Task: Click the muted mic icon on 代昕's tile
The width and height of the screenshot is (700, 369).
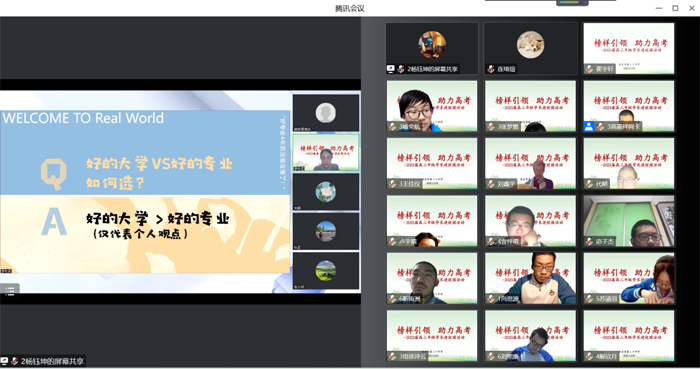Action: [589, 184]
